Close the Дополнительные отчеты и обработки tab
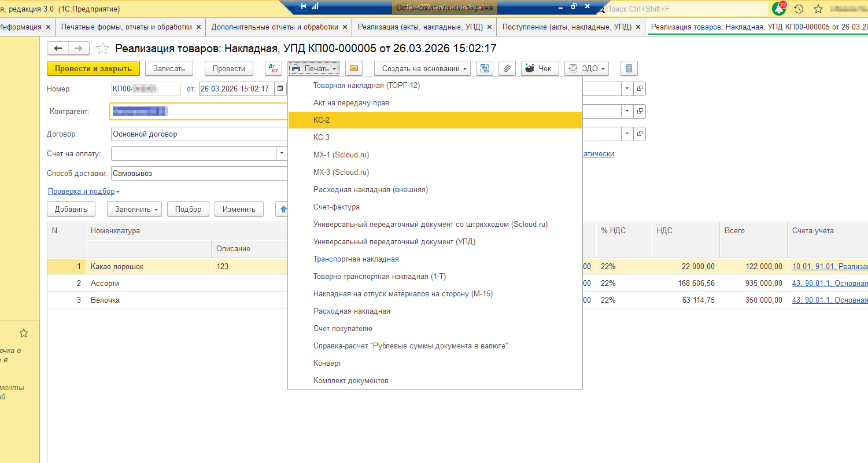Image resolution: width=868 pixels, height=463 pixels. [345, 27]
